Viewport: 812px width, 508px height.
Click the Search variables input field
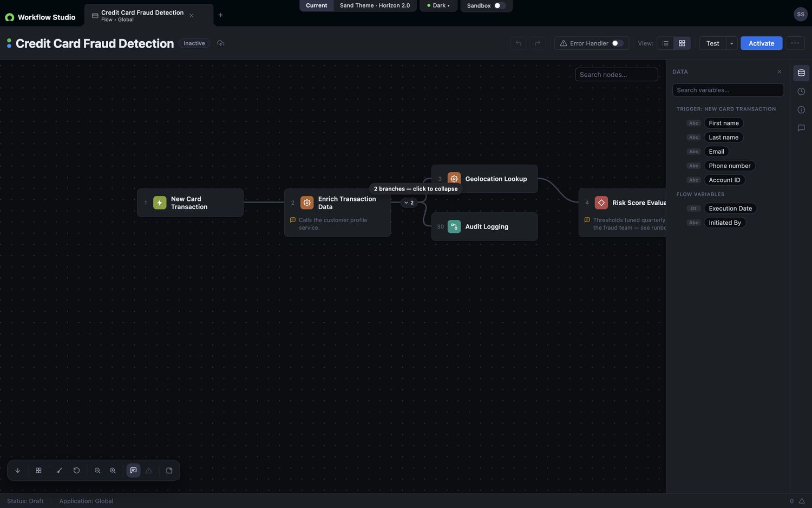pos(728,90)
